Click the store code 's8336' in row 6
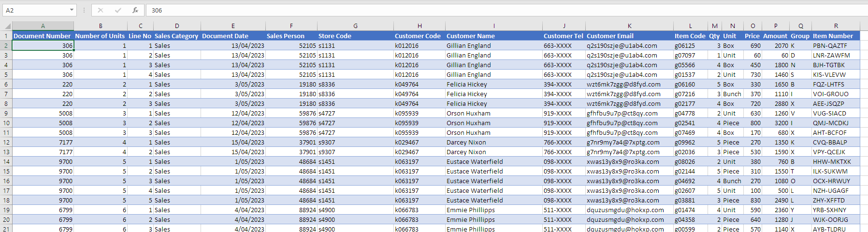The height and width of the screenshot is (232, 868). [x=355, y=84]
